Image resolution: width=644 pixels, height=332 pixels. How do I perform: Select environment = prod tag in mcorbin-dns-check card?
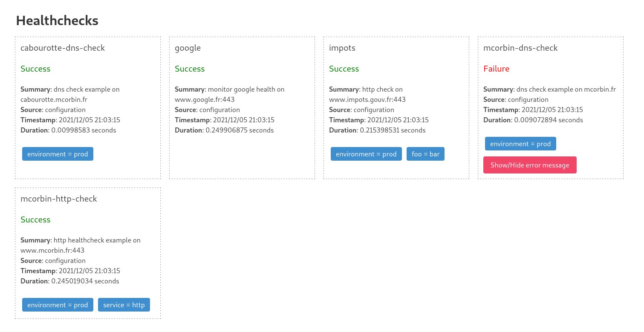pyautogui.click(x=520, y=144)
